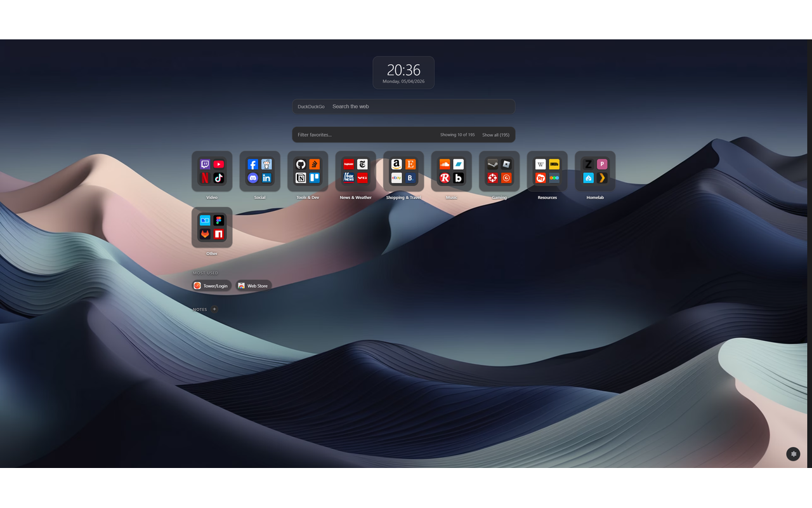The image size is (812, 508).
Task: Open the YouTube icon in Video folder
Action: [219, 164]
